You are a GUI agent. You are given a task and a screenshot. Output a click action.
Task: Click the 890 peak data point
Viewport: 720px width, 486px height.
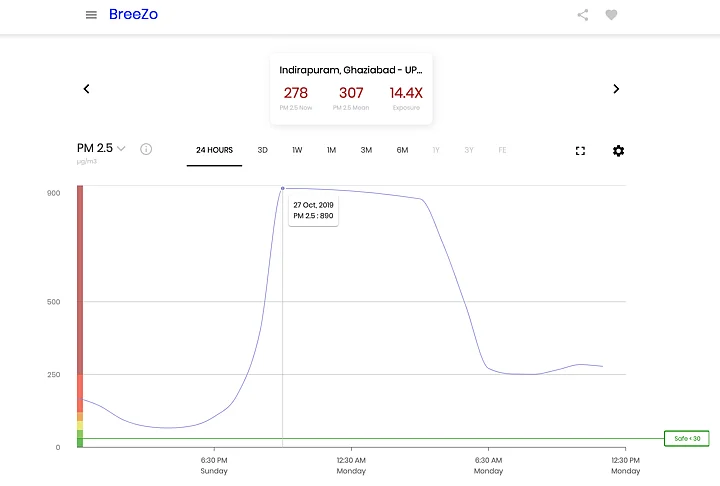coord(282,188)
